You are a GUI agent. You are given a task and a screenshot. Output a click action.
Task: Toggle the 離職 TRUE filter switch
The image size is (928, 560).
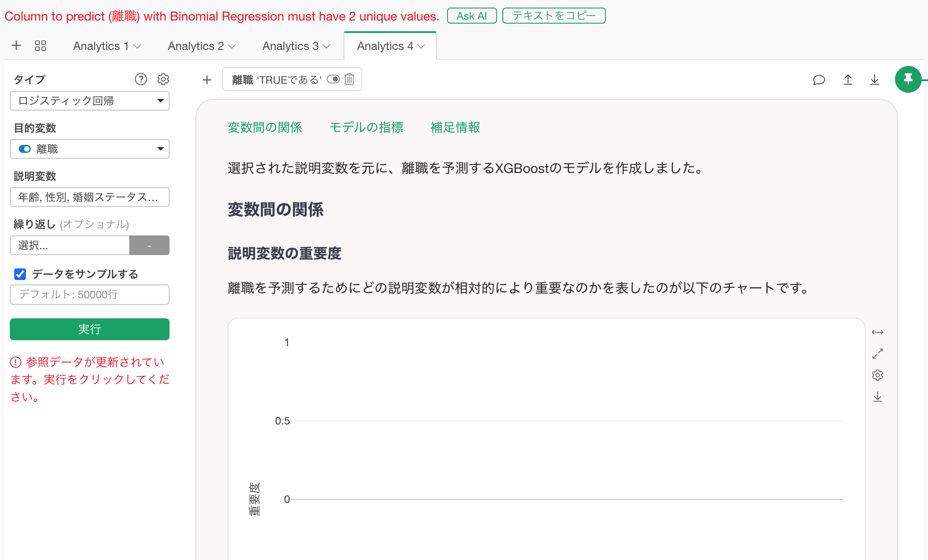point(333,79)
